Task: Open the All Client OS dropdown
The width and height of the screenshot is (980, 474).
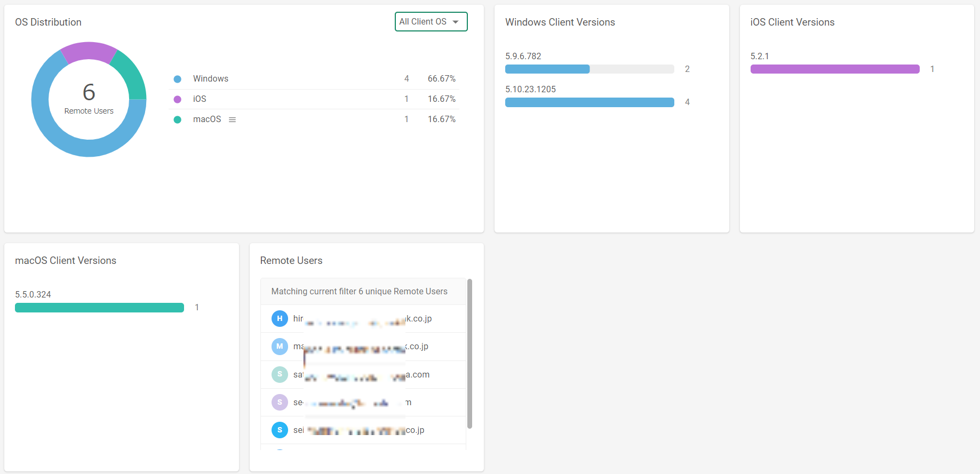Action: [431, 22]
